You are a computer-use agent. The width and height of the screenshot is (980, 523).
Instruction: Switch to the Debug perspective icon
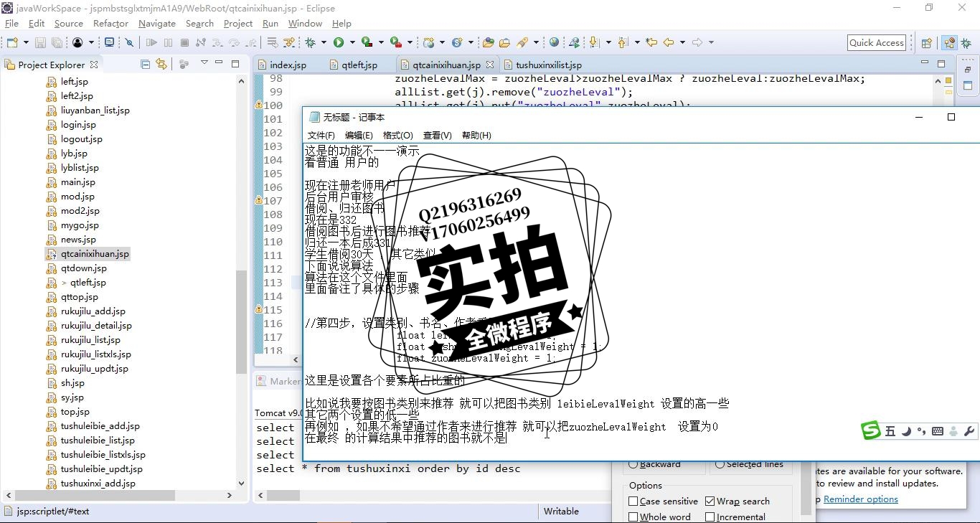(966, 42)
